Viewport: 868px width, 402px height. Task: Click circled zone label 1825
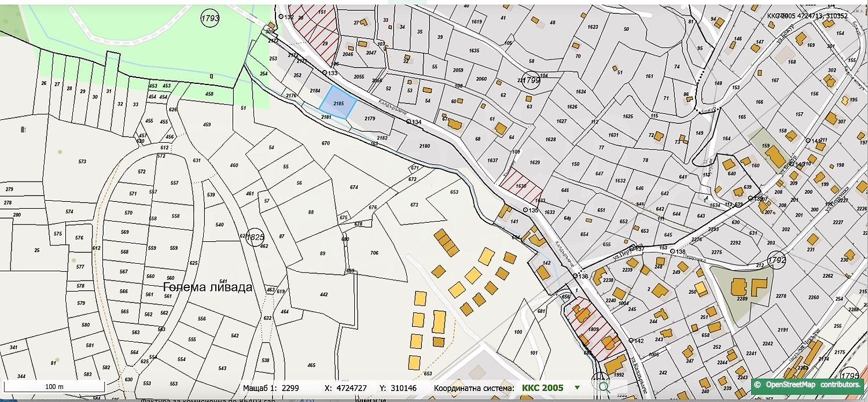coord(255,237)
